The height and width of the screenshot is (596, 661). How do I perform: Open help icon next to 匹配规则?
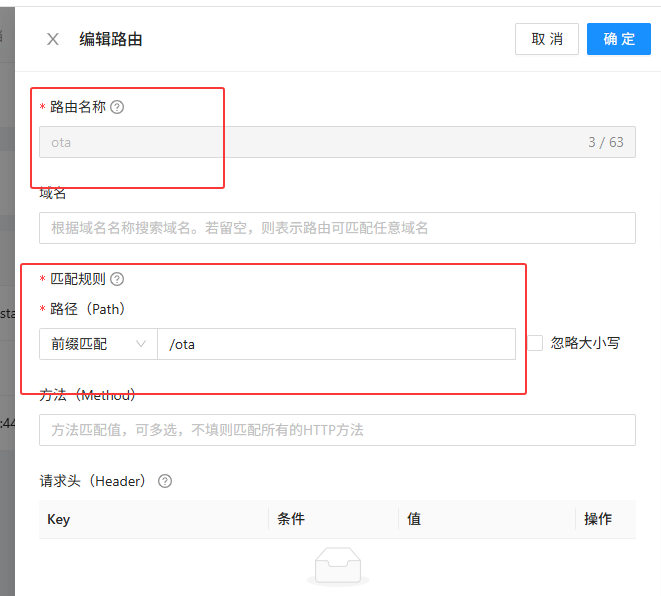coord(117,279)
